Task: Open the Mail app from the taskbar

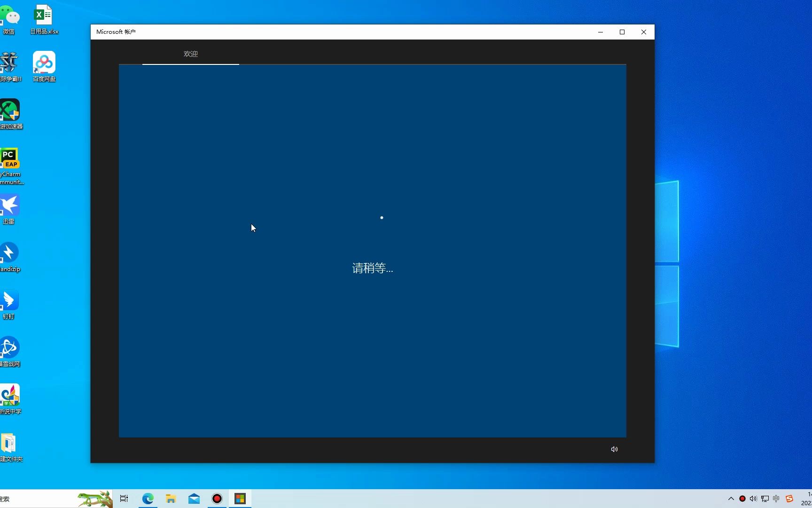Action: [x=194, y=498]
